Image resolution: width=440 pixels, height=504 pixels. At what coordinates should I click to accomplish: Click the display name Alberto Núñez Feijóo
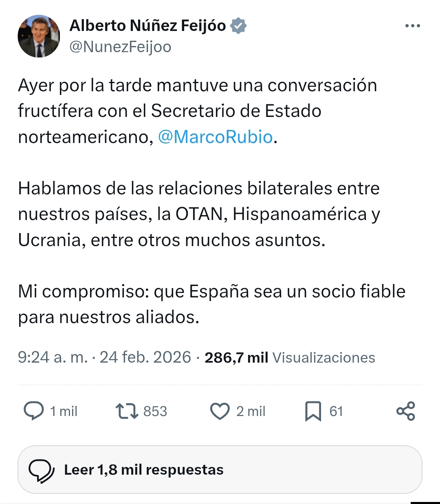pyautogui.click(x=147, y=26)
